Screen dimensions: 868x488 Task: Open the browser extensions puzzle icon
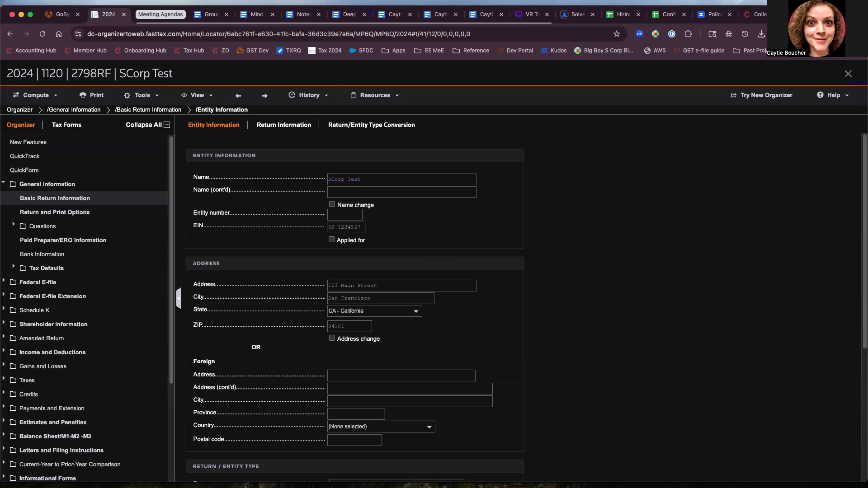point(688,34)
